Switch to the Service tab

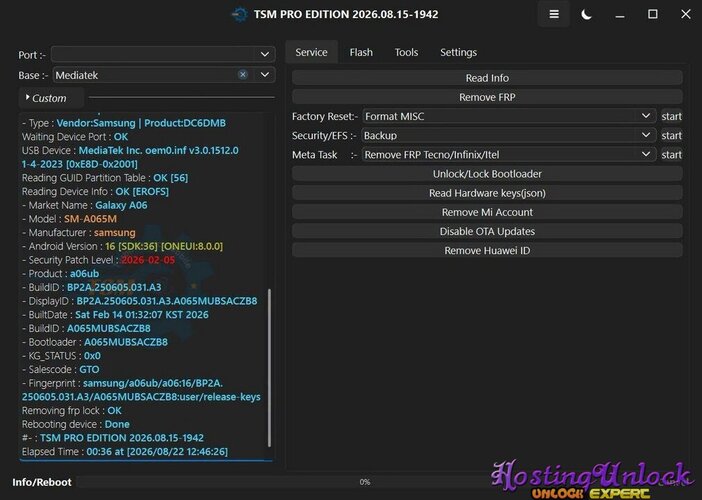click(311, 52)
